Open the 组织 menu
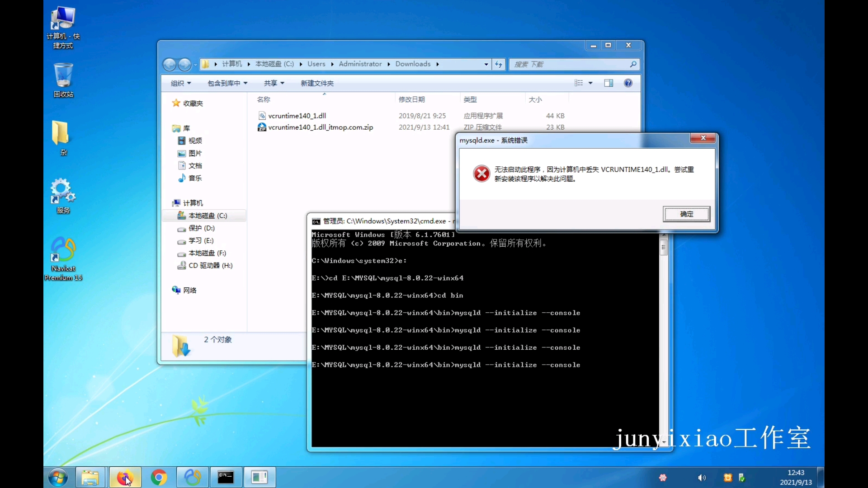The height and width of the screenshot is (488, 868). (x=180, y=83)
